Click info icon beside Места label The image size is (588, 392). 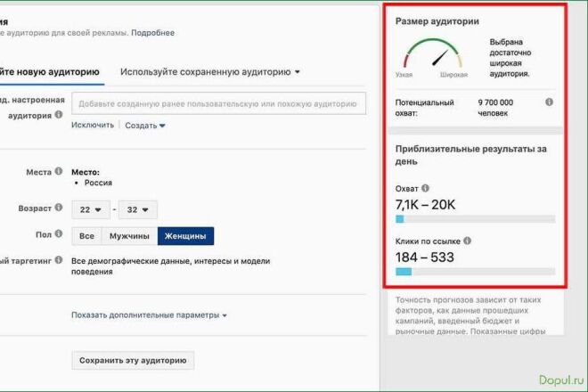[59, 171]
